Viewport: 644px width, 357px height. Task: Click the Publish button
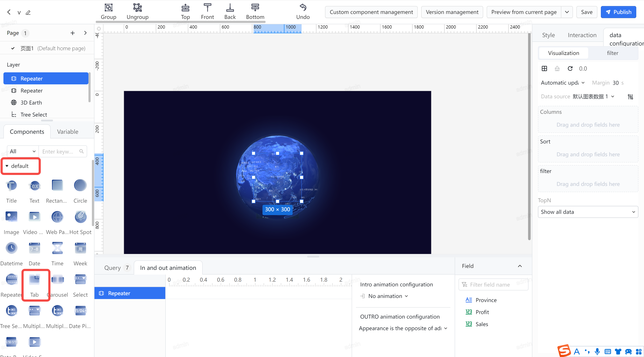(x=618, y=12)
